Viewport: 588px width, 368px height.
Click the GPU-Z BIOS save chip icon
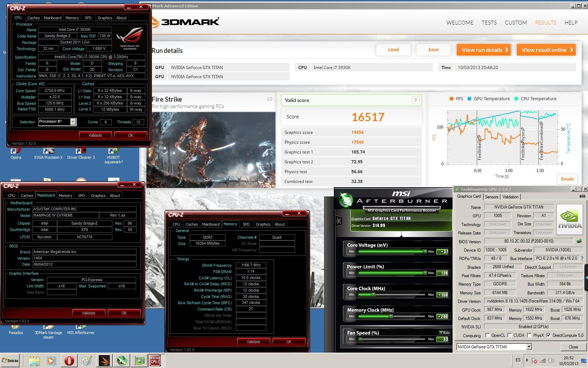[x=579, y=241]
